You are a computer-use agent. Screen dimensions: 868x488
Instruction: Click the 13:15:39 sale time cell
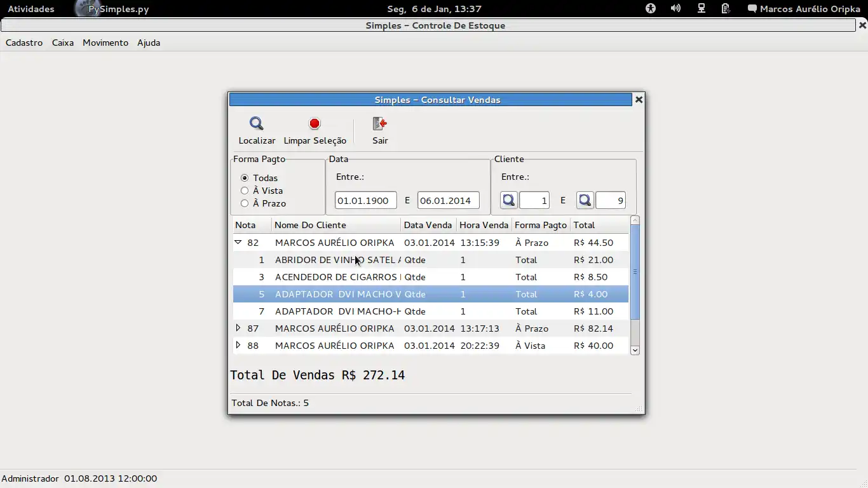tap(480, 243)
